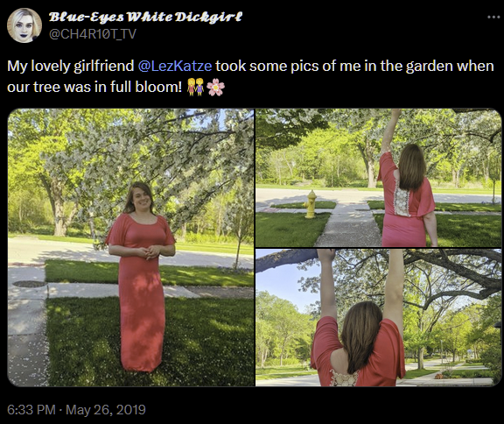Open the top-right photo with the fire hydrant
504x424 pixels.
click(x=378, y=178)
